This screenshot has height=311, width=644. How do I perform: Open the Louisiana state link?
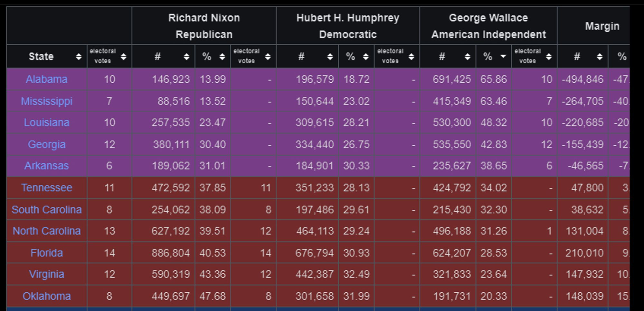click(47, 123)
